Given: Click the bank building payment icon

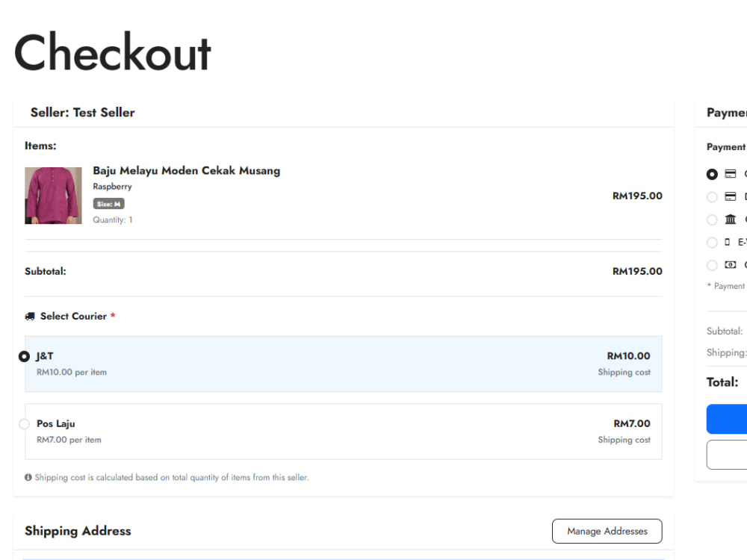Looking at the screenshot, I should [x=731, y=219].
